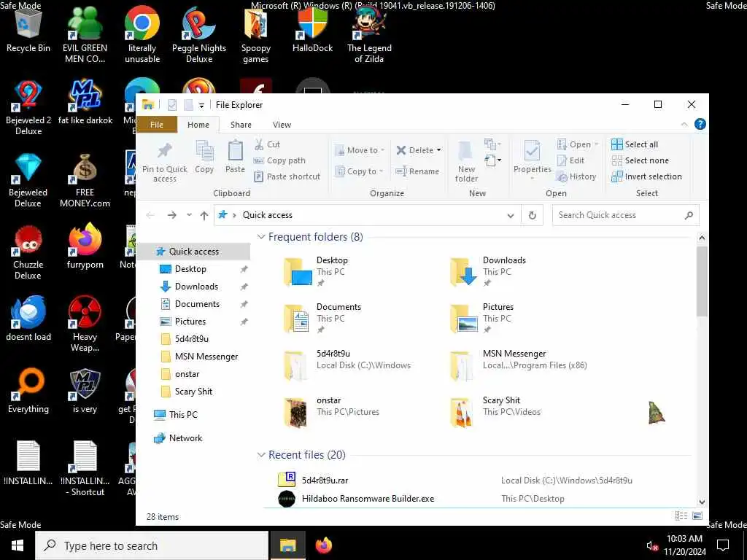
Task: Switch to the Home ribbon tab
Action: pyautogui.click(x=198, y=125)
